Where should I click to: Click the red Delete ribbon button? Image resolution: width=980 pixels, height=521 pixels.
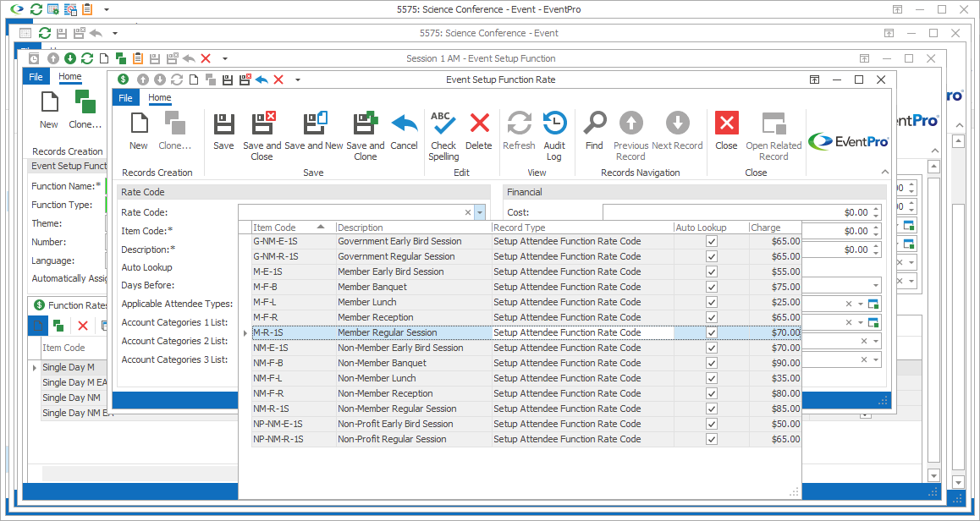point(479,132)
